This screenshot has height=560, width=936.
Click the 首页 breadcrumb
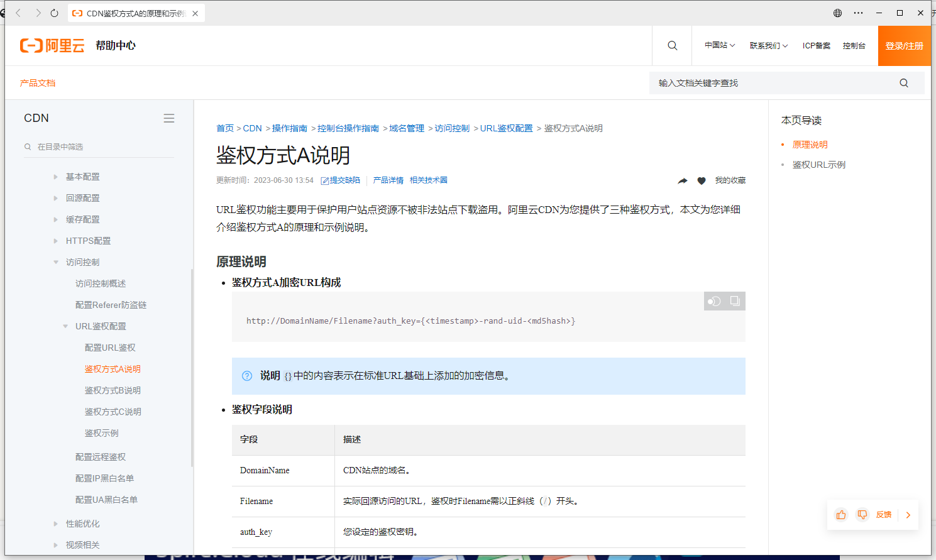click(225, 128)
